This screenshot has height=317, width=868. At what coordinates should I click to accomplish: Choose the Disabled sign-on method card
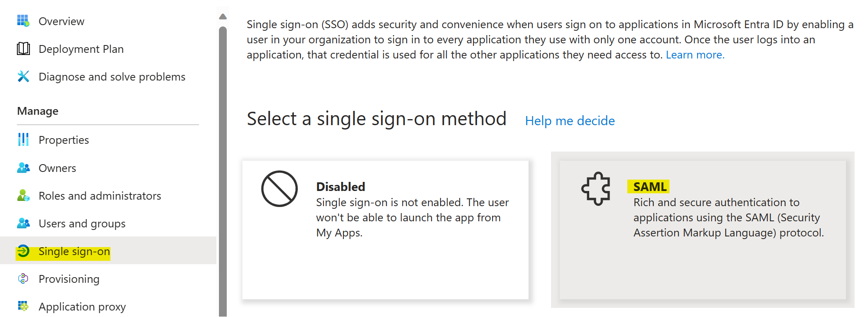385,230
